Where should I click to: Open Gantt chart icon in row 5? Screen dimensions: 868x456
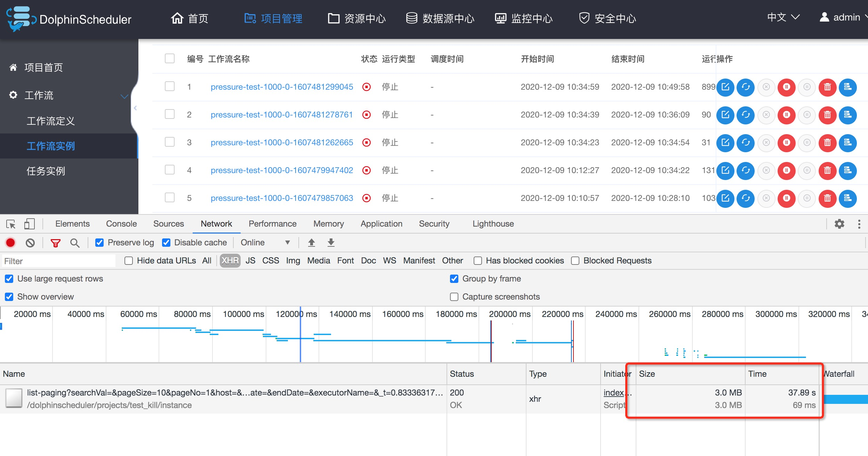[847, 198]
